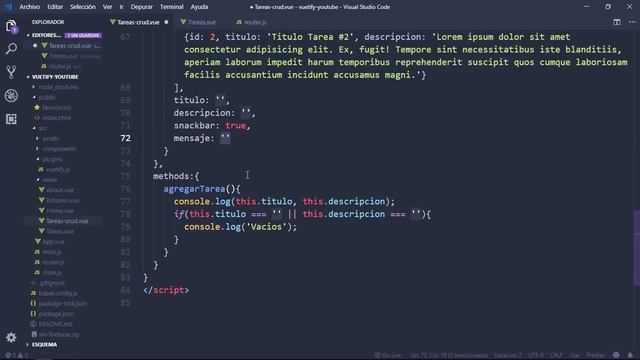Viewport: 640px width, 360px height.
Task: Open package-lock.json in file tree
Action: tap(63, 304)
